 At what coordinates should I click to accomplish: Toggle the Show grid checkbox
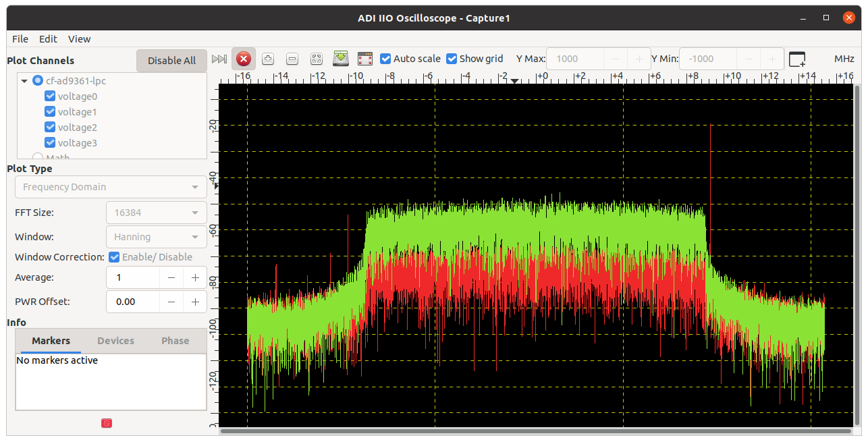452,59
